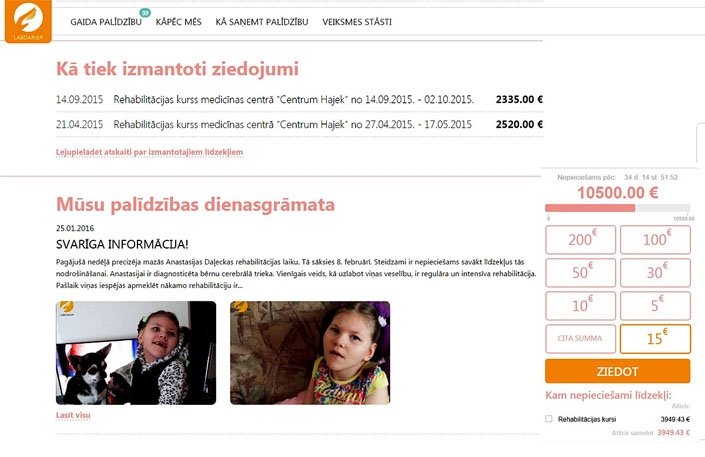705x457 pixels.
Task: Click the donation progress bar
Action: coord(617,208)
